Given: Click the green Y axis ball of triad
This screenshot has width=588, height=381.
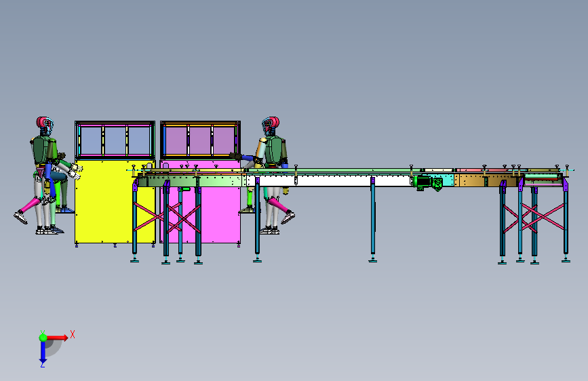Looking at the screenshot, I should 43,338.
